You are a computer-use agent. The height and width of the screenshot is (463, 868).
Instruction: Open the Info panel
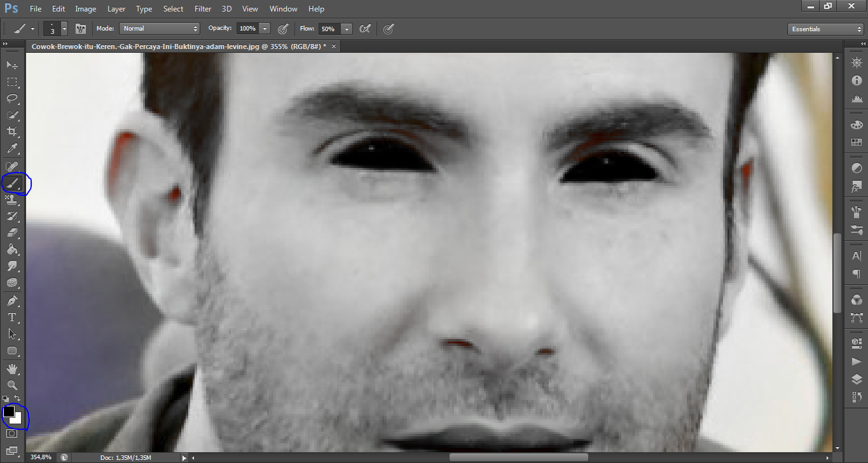point(856,81)
